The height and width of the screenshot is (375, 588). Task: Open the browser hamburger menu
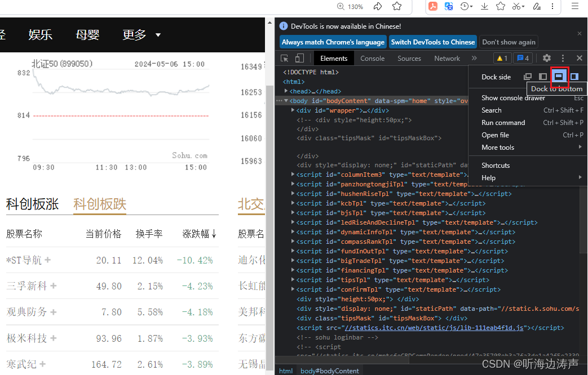coord(574,6)
